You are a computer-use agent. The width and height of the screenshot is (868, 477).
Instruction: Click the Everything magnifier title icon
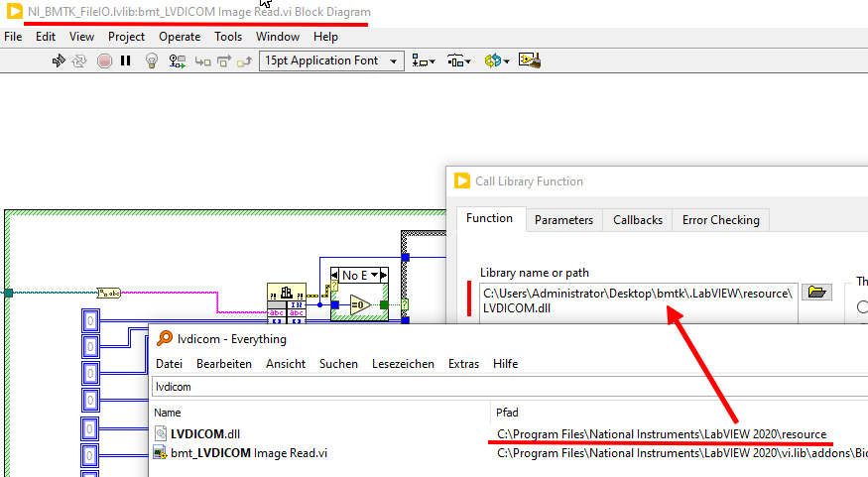(165, 338)
